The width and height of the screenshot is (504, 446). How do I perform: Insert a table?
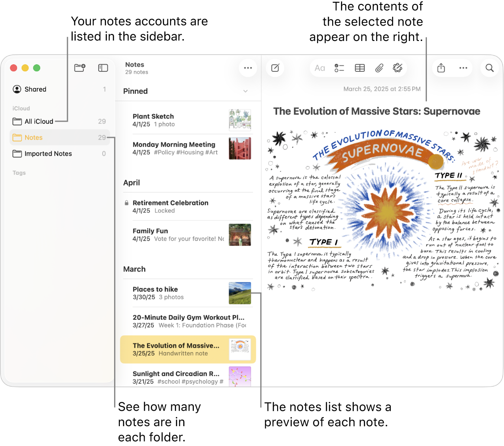pos(359,68)
